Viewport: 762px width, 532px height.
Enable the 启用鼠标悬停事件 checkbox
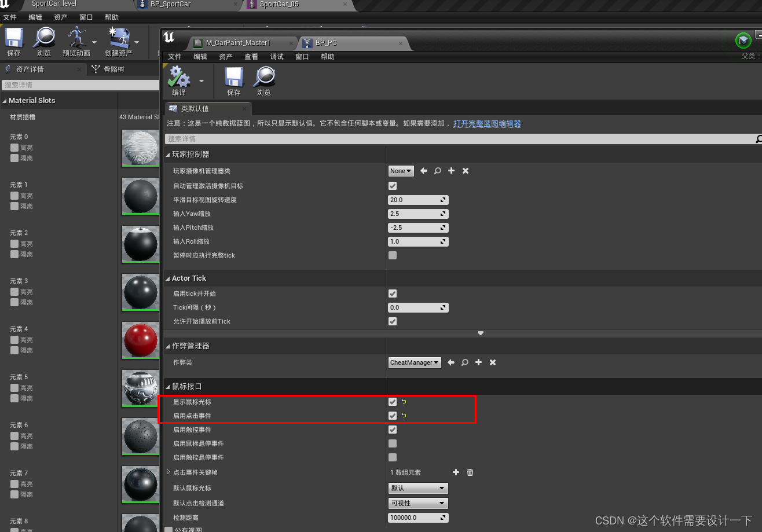(393, 443)
